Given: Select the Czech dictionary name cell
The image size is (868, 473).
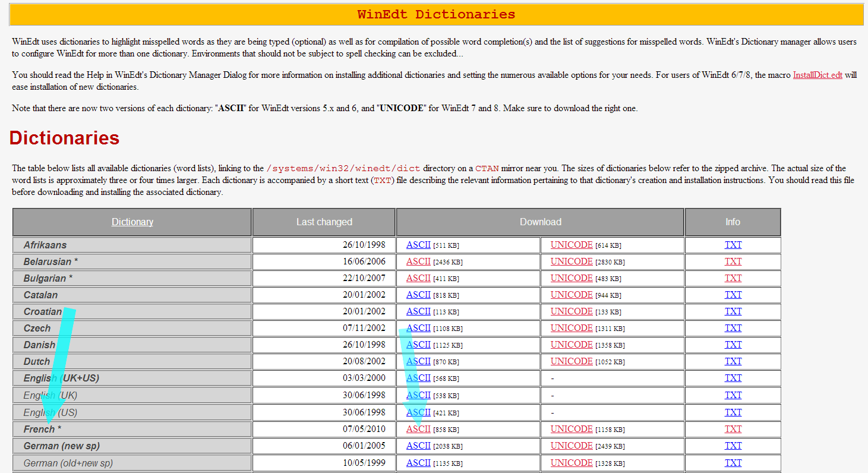Looking at the screenshot, I should coord(132,328).
